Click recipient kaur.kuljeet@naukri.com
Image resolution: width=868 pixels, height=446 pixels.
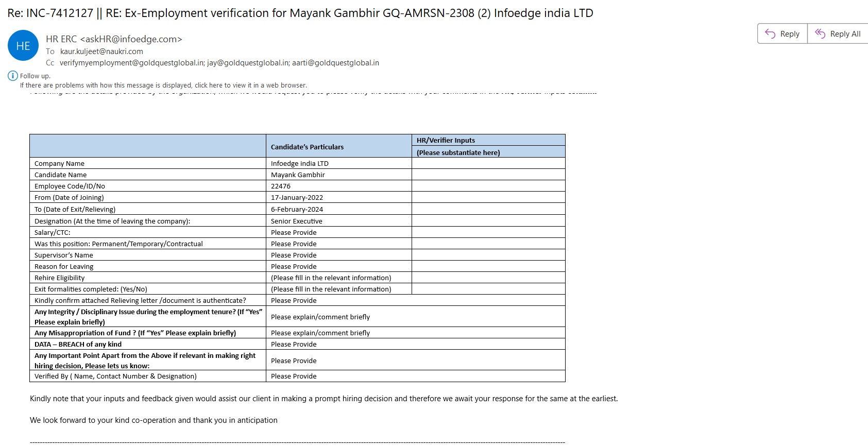point(101,52)
